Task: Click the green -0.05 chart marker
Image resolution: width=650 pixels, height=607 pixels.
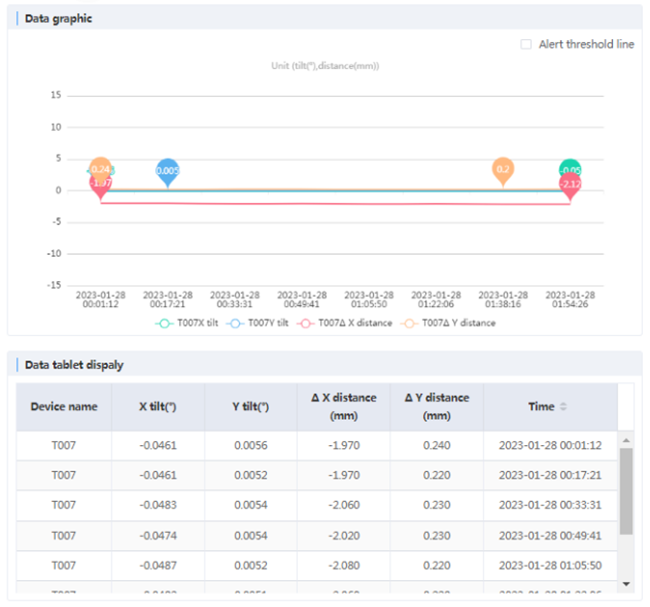Action: (570, 167)
